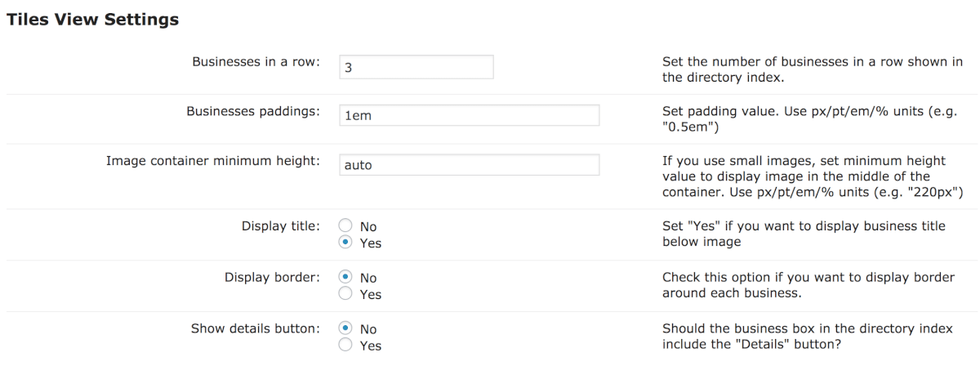
Task: Click the 'Businesses in a row:' label
Action: pos(256,62)
